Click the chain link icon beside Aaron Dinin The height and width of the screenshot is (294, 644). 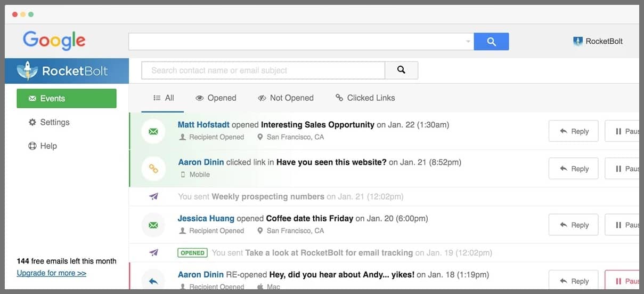click(153, 169)
